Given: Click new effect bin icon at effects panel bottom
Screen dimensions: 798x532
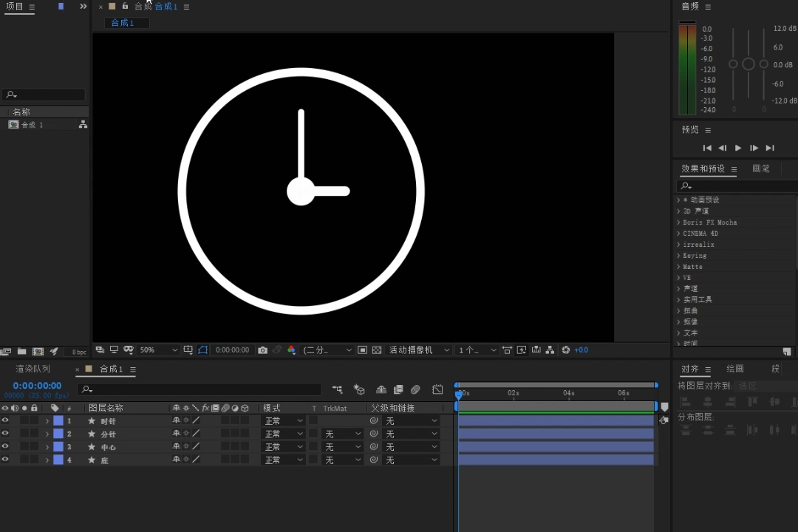Looking at the screenshot, I should [787, 351].
